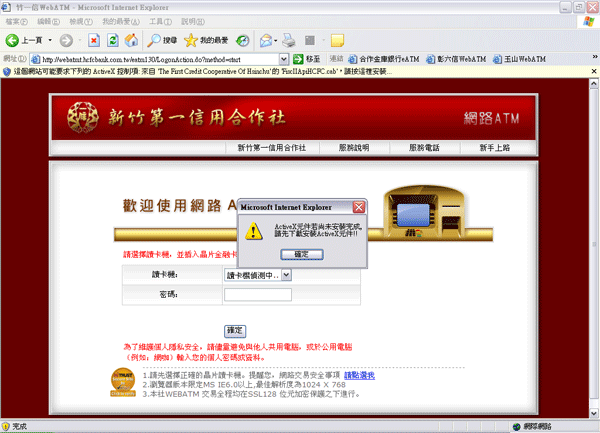The height and width of the screenshot is (433, 600).
Task: Open the 我的最愛 Favorites menu
Action: pos(121,22)
